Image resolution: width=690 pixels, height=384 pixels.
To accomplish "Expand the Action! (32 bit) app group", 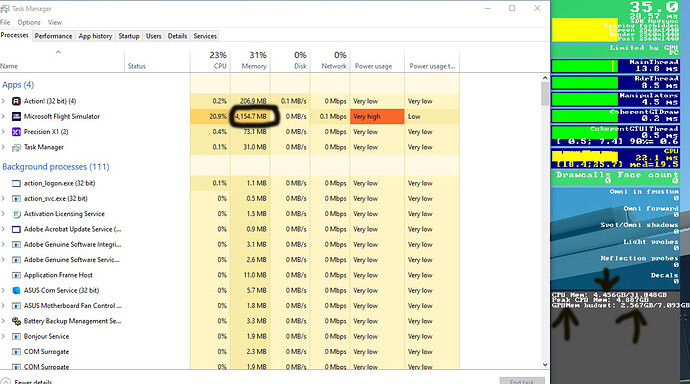I will pos(4,101).
